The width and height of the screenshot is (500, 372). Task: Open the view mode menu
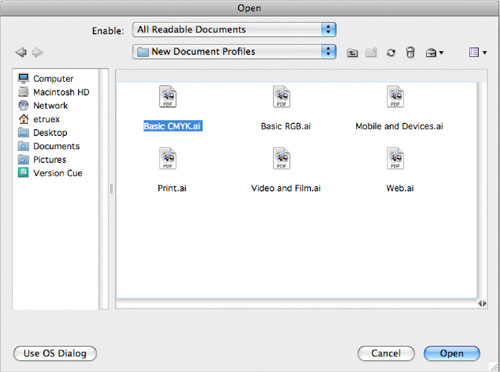tap(478, 52)
